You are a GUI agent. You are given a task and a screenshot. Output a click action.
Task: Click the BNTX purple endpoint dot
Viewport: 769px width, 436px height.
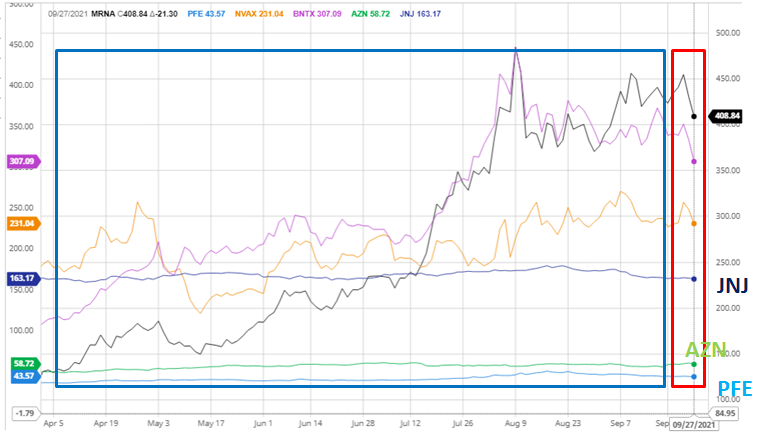click(x=694, y=161)
